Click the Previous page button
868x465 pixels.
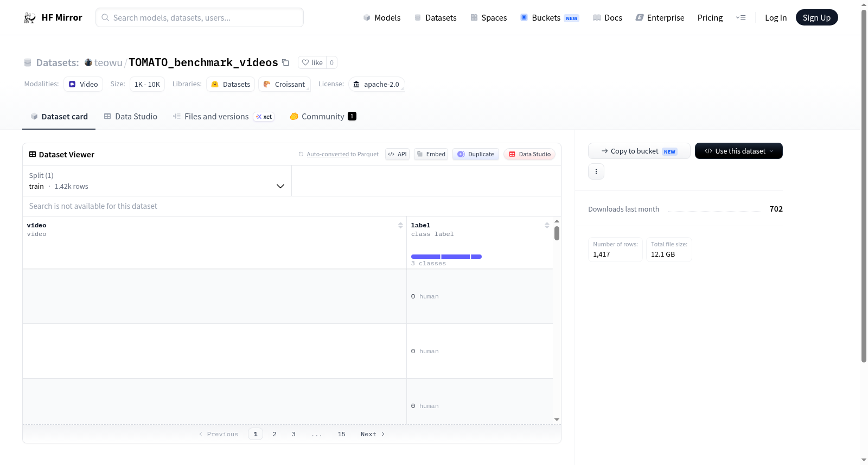(219, 434)
